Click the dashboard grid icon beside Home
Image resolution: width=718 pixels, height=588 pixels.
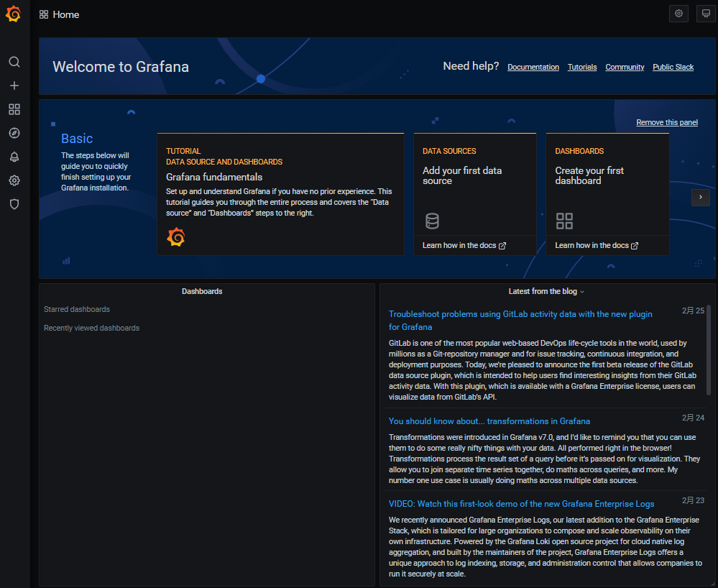[44, 14]
